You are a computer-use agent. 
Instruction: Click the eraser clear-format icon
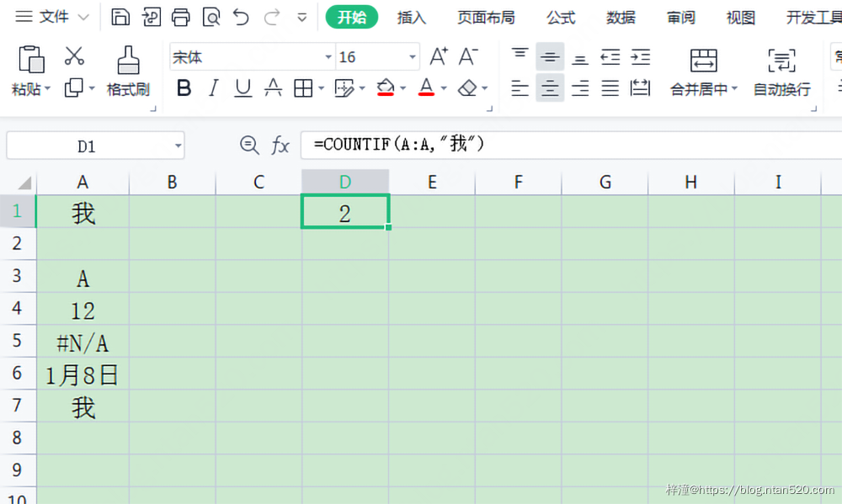pyautogui.click(x=467, y=88)
